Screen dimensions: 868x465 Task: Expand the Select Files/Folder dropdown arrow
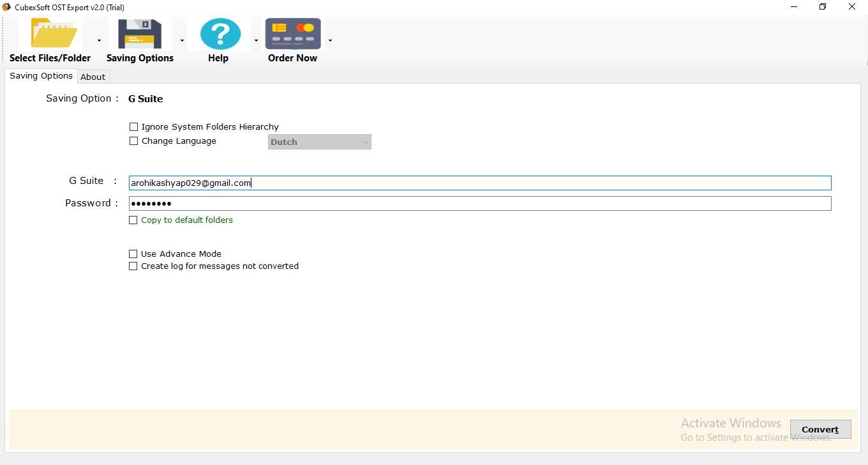pos(99,41)
